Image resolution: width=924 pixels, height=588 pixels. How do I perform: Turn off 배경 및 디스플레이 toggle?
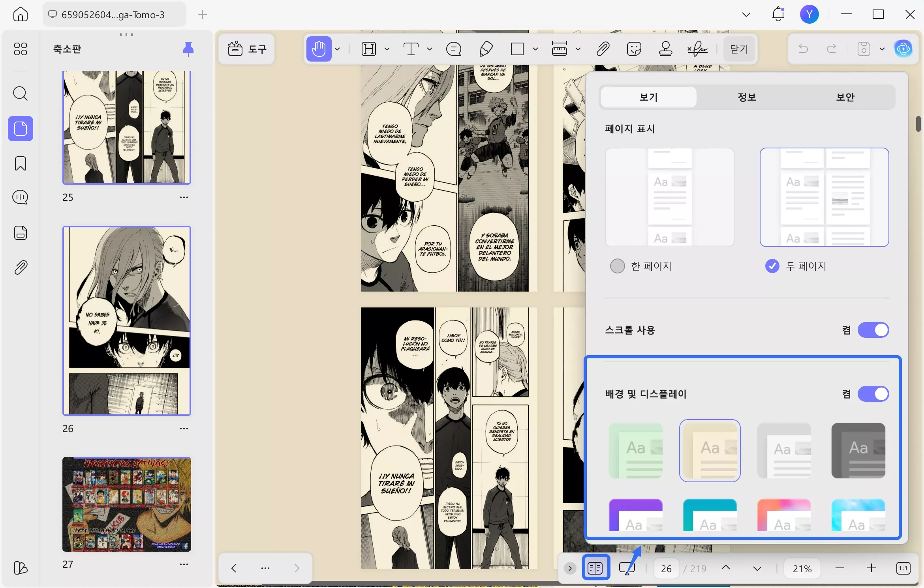coord(873,394)
